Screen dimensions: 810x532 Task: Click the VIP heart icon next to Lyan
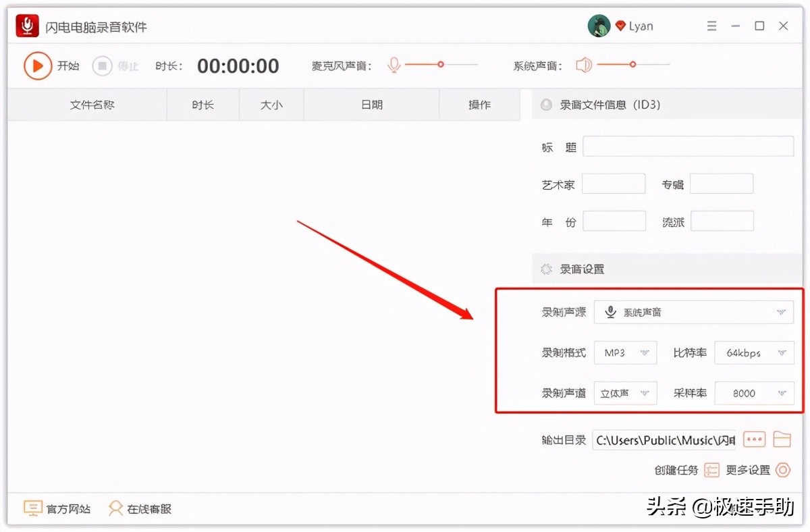621,25
